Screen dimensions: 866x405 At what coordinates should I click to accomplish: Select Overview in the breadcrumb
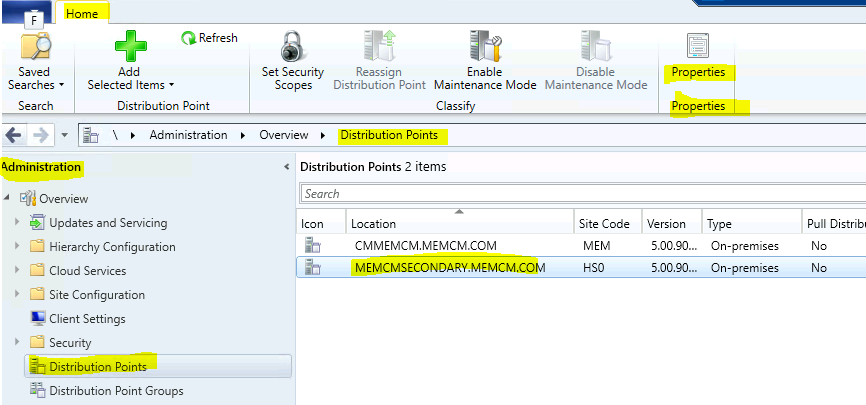coord(284,135)
